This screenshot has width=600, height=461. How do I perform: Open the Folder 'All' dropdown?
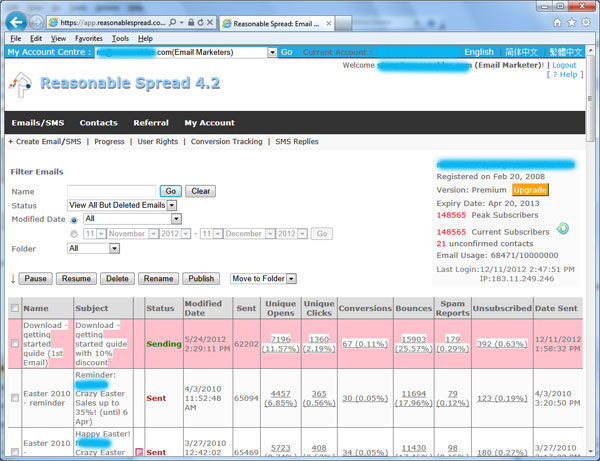pos(114,249)
